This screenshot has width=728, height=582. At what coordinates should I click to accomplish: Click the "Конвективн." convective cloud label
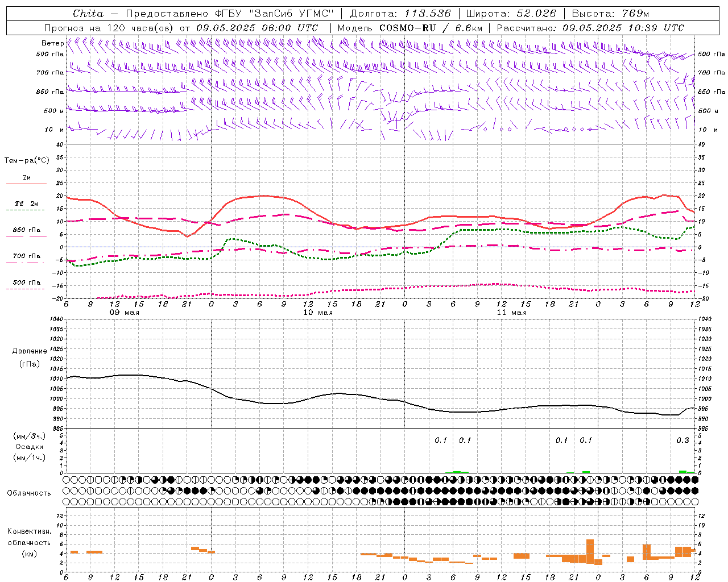click(x=29, y=531)
